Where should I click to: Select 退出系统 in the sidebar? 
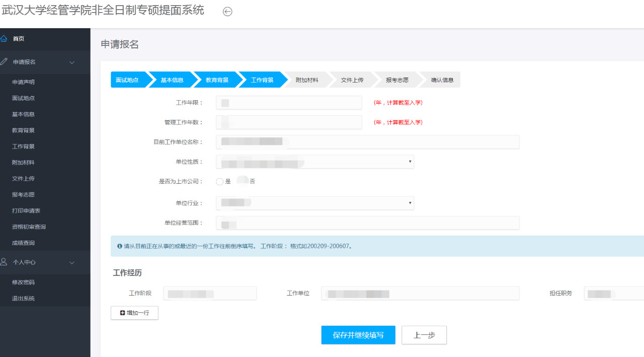[23, 299]
